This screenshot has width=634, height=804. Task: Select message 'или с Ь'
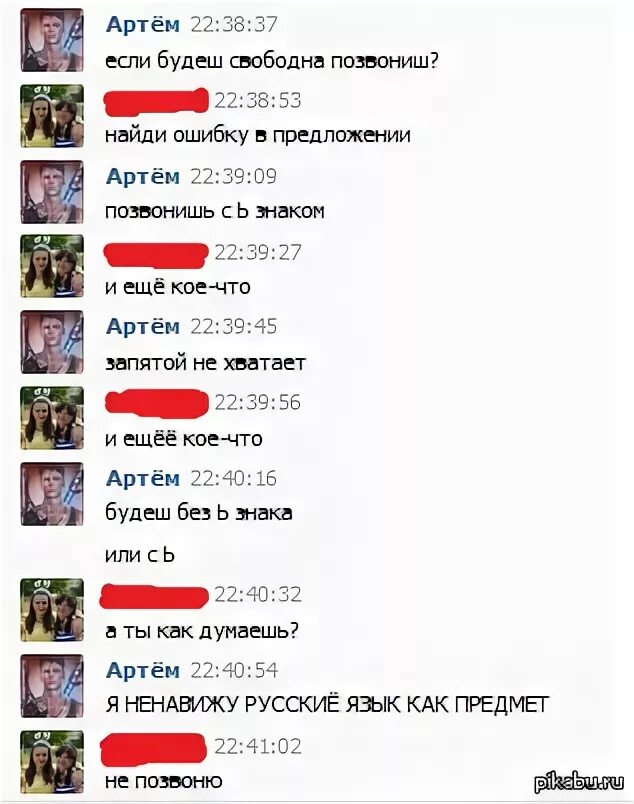pyautogui.click(x=140, y=555)
